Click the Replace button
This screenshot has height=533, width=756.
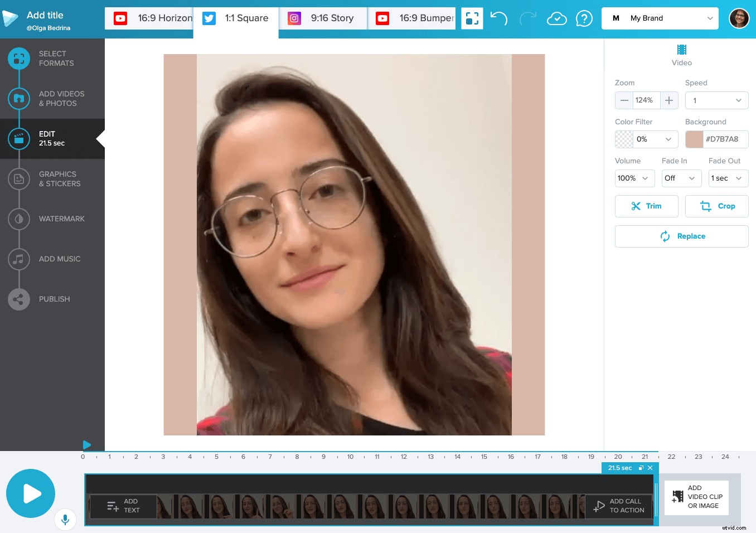click(x=681, y=236)
